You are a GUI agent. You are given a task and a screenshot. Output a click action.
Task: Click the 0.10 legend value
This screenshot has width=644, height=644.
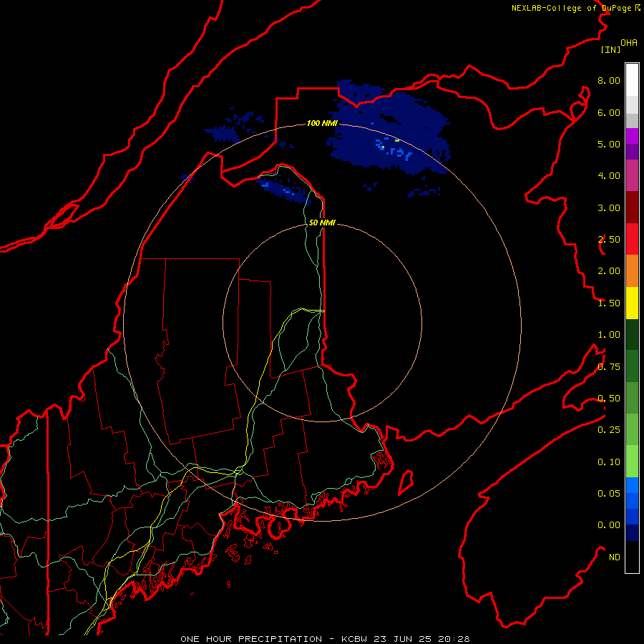(x=609, y=462)
